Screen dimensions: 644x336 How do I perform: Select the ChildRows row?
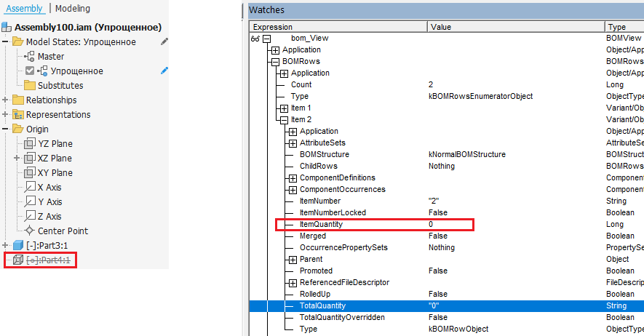447,166
